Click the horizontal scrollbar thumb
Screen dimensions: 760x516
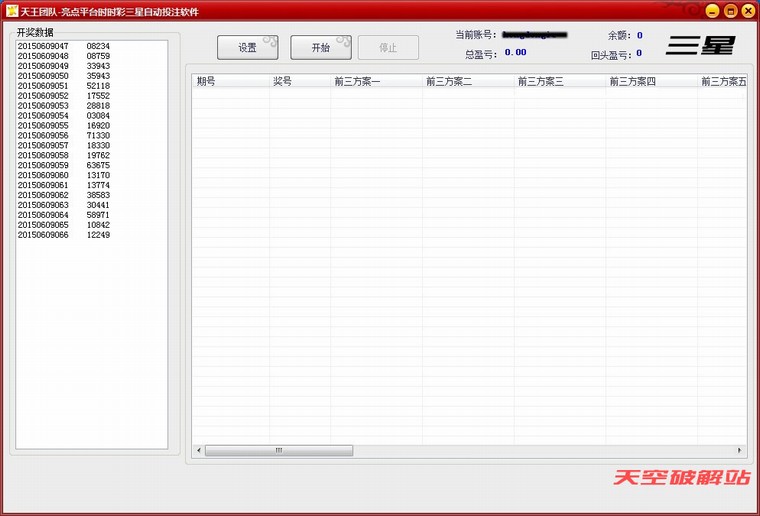pos(278,451)
